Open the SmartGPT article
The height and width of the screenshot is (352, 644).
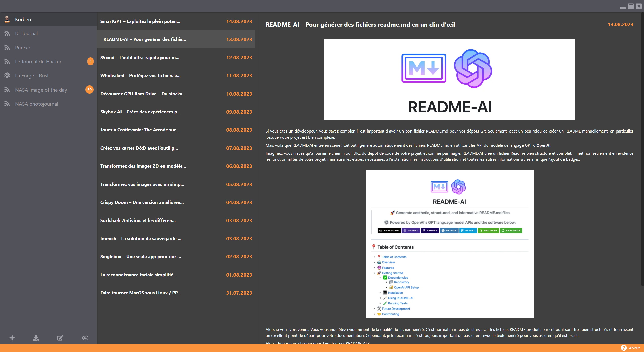(x=176, y=21)
